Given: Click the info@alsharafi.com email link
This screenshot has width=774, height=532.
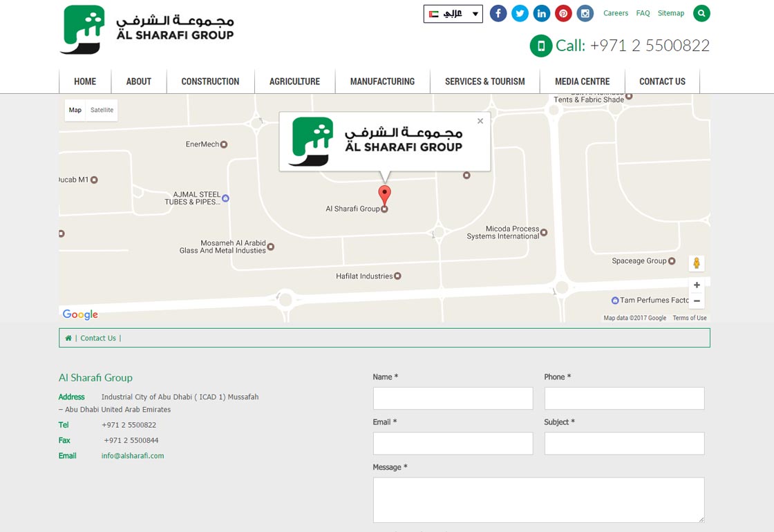Looking at the screenshot, I should tap(133, 456).
